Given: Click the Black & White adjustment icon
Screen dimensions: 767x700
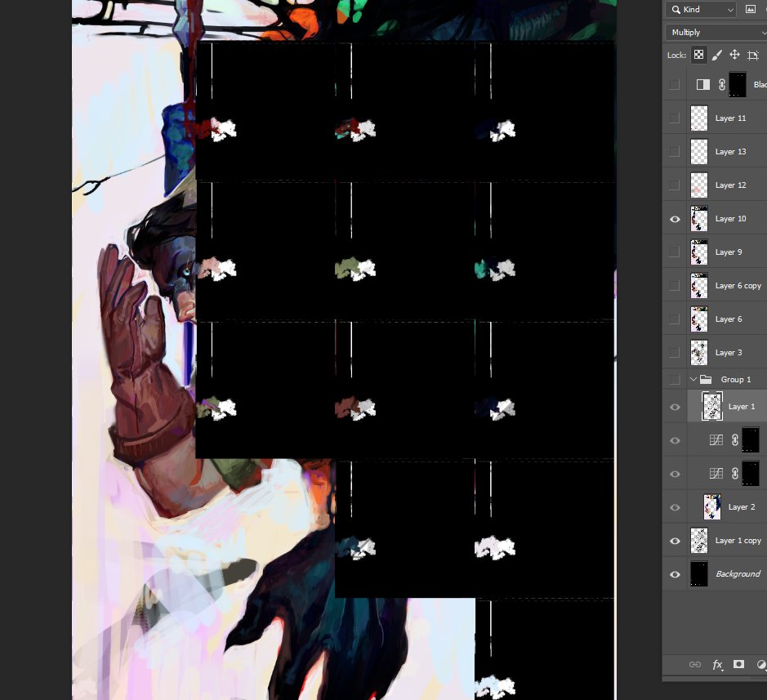Looking at the screenshot, I should point(703,85).
